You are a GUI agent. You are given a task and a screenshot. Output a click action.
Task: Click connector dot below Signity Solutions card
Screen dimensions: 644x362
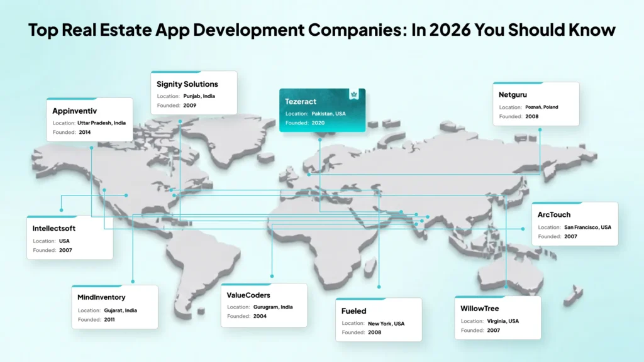click(180, 121)
